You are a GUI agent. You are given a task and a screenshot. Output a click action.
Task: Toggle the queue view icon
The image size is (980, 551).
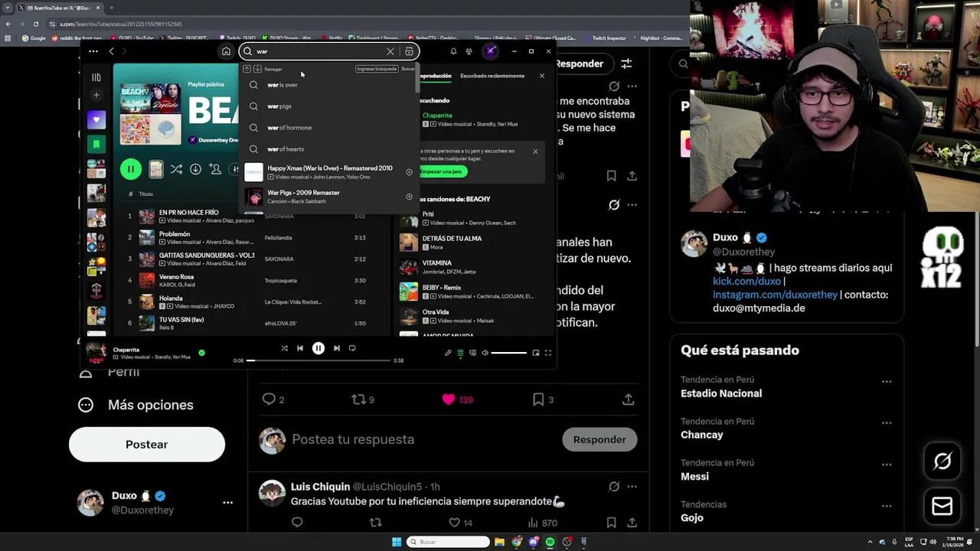pyautogui.click(x=460, y=353)
